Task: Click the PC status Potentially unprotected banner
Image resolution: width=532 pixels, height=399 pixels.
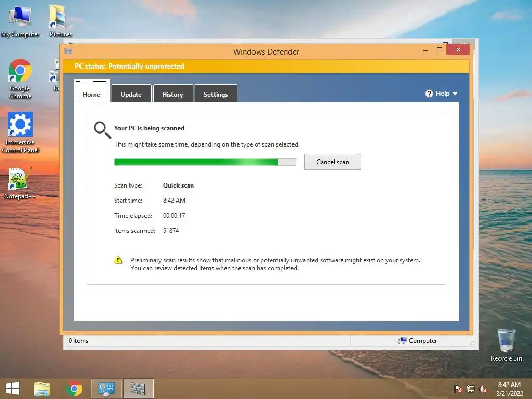Action: (267, 66)
